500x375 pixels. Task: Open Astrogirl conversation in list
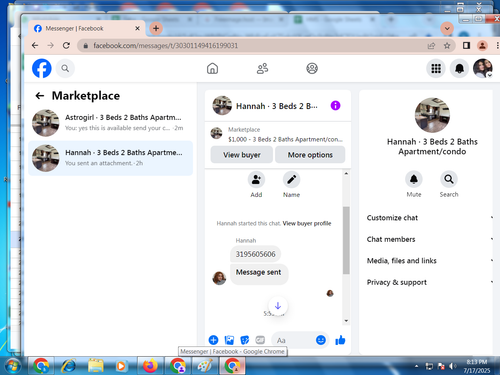coord(111,123)
